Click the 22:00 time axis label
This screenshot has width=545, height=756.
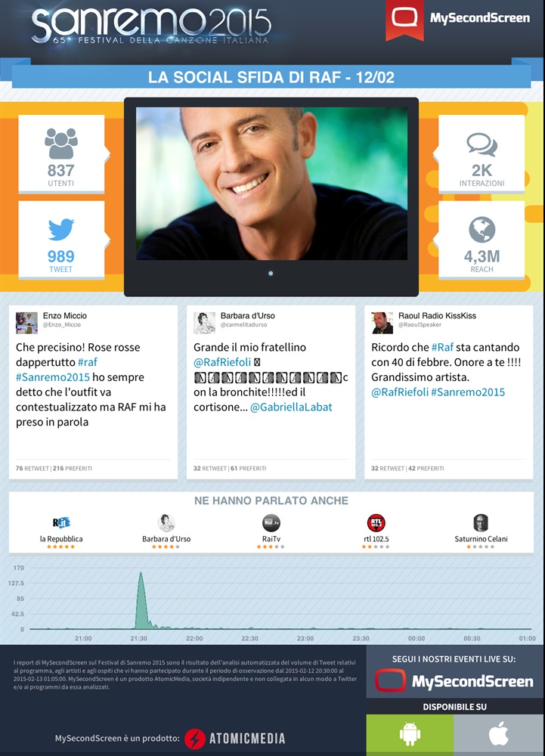[194, 638]
